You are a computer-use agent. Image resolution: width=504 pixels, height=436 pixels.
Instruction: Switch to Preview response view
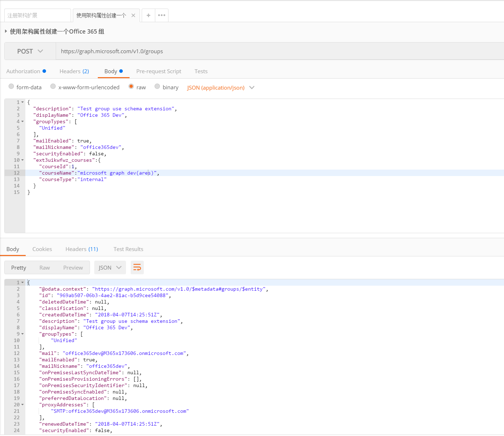[73, 268]
